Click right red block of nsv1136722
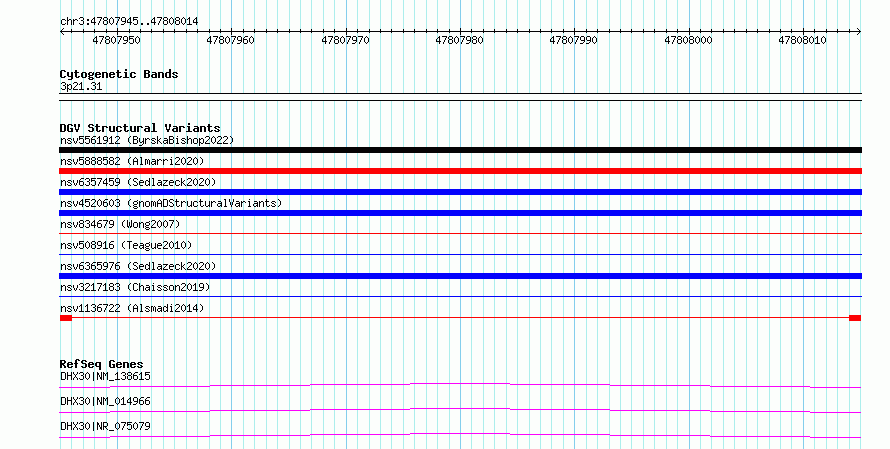Viewport: 890px width, 449px height. pyautogui.click(x=855, y=318)
